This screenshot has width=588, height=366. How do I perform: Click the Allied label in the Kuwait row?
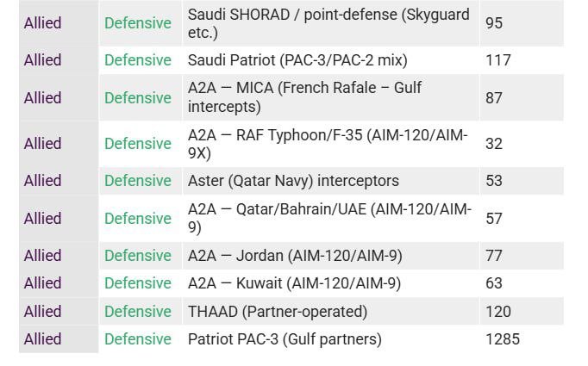click(x=43, y=283)
